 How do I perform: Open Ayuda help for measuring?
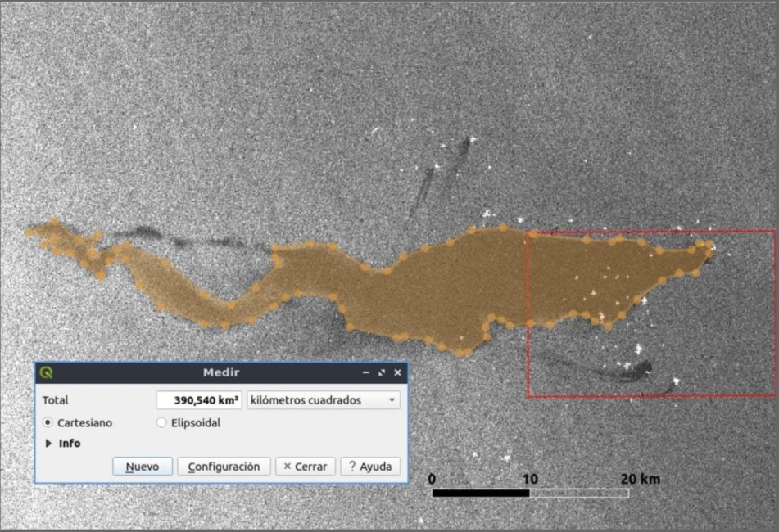point(370,467)
